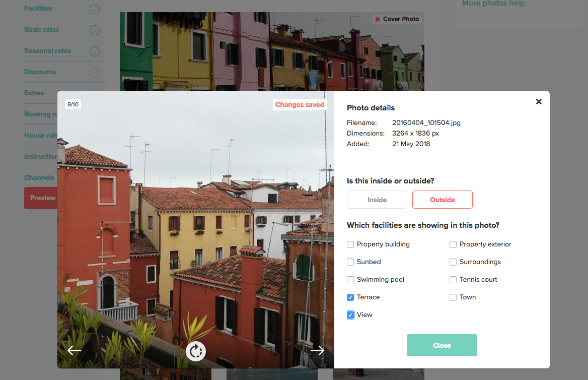The width and height of the screenshot is (588, 380).
Task: Click the cover photo image thumbnail
Action: pyautogui.click(x=272, y=51)
